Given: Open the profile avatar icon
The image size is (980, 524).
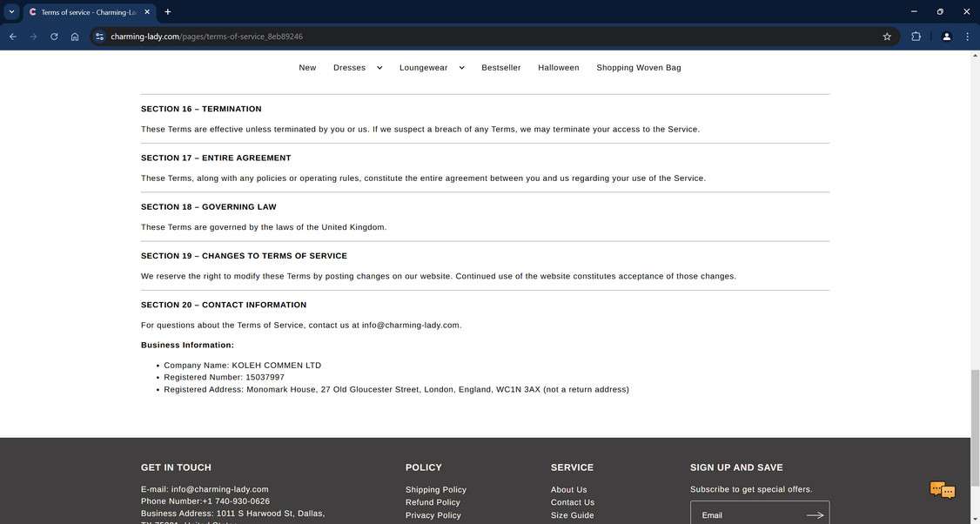Looking at the screenshot, I should coord(946,37).
